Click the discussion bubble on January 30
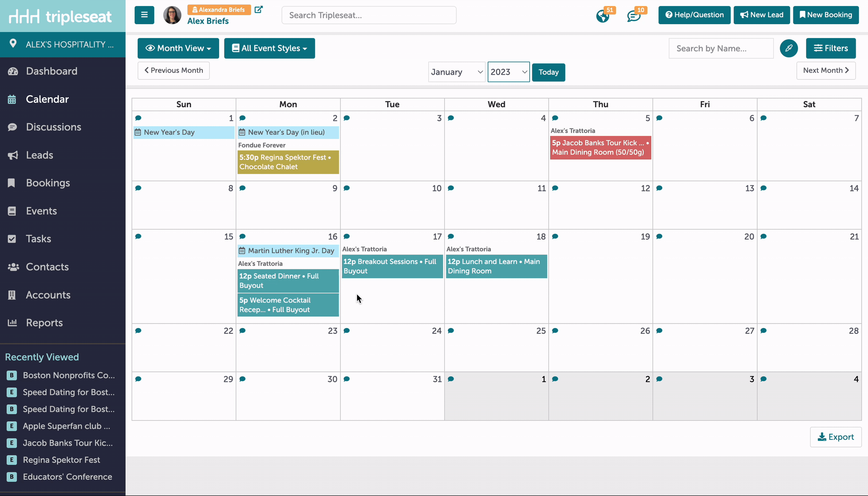The width and height of the screenshot is (868, 496). pos(242,379)
